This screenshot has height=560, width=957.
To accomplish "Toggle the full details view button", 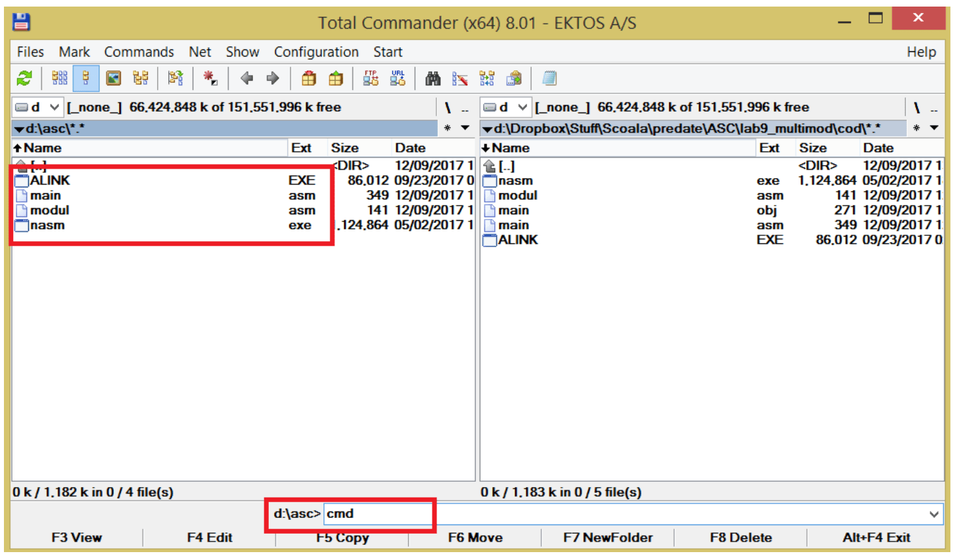I will click(x=86, y=79).
